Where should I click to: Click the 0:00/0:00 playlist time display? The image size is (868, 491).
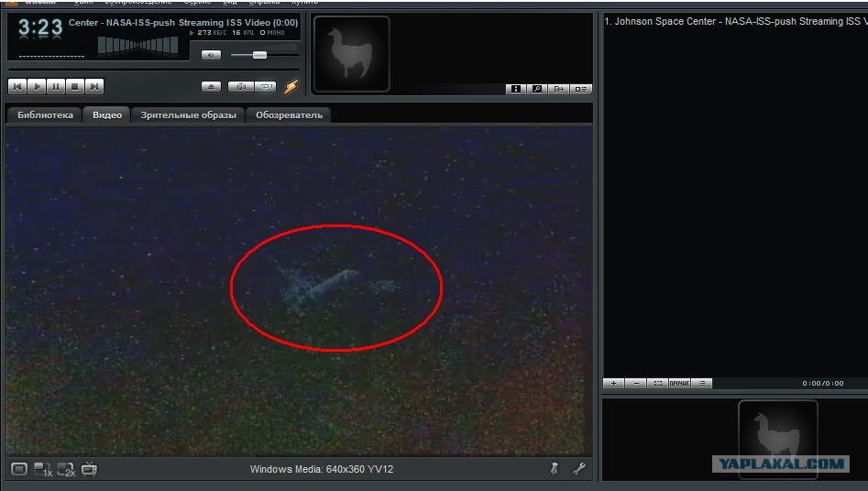point(823,383)
